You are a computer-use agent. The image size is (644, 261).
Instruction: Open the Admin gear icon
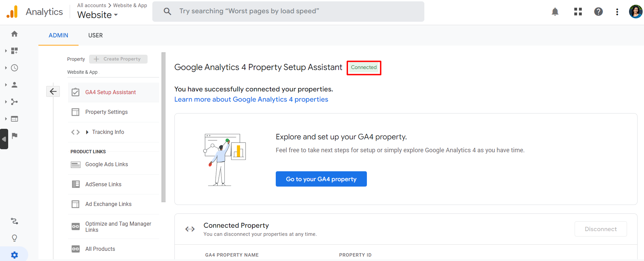(14, 255)
